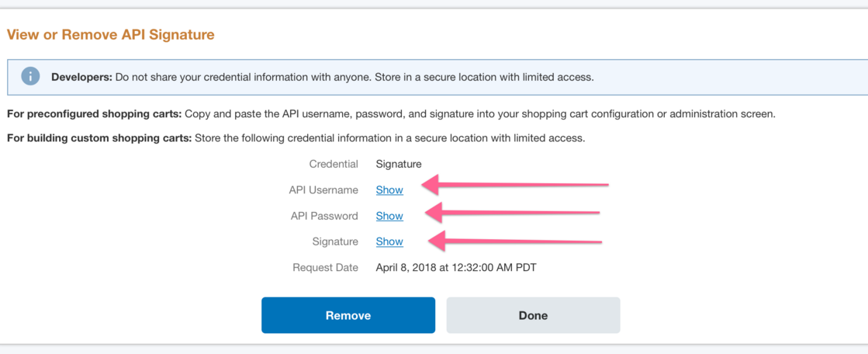Click the Signature row label above Request Date

[x=336, y=241]
